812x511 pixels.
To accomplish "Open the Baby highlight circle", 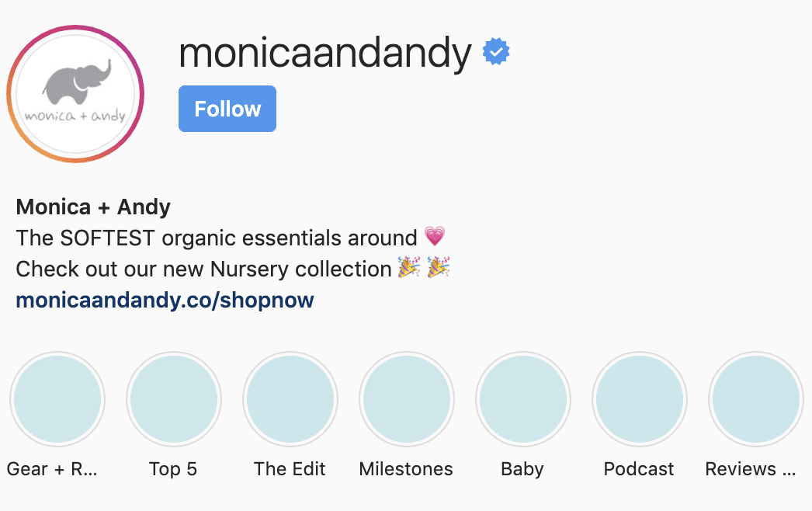I will click(523, 399).
